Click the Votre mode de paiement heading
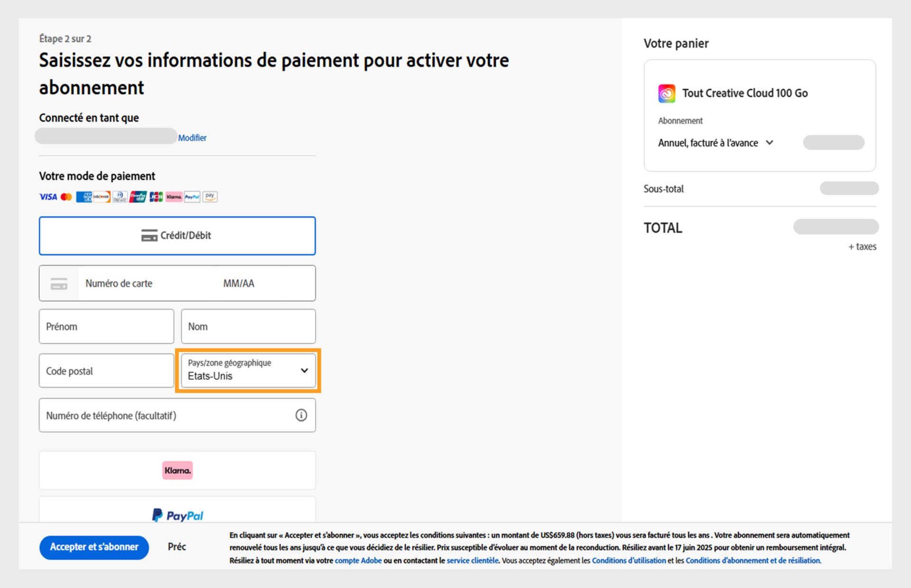Viewport: 911px width, 588px height. click(x=97, y=176)
